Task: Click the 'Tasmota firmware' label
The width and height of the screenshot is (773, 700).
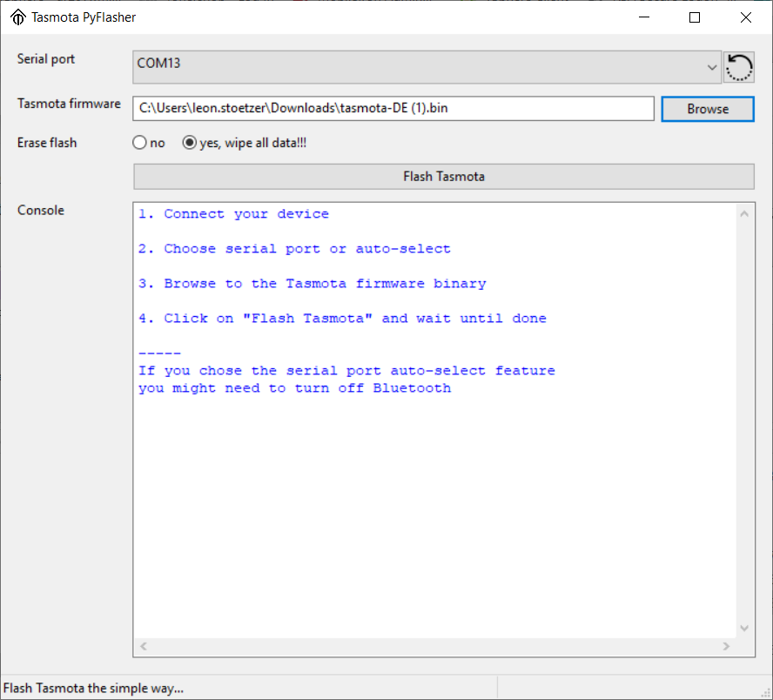Action: pyautogui.click(x=69, y=104)
